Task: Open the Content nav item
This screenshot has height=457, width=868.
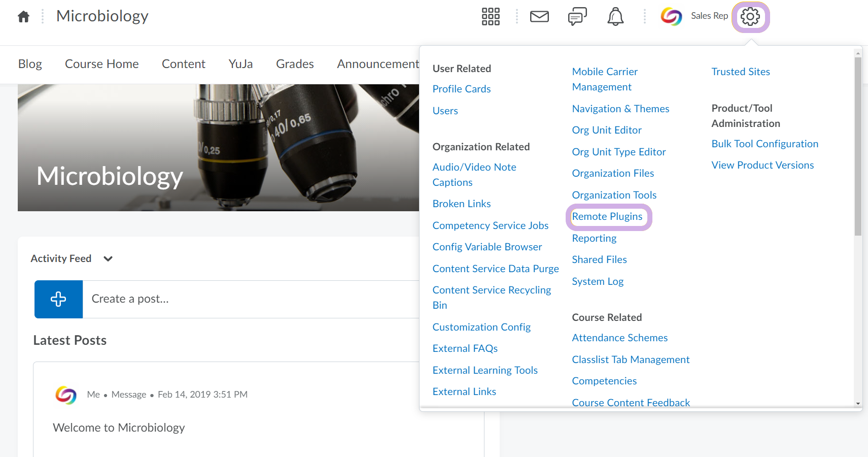Action: [184, 64]
